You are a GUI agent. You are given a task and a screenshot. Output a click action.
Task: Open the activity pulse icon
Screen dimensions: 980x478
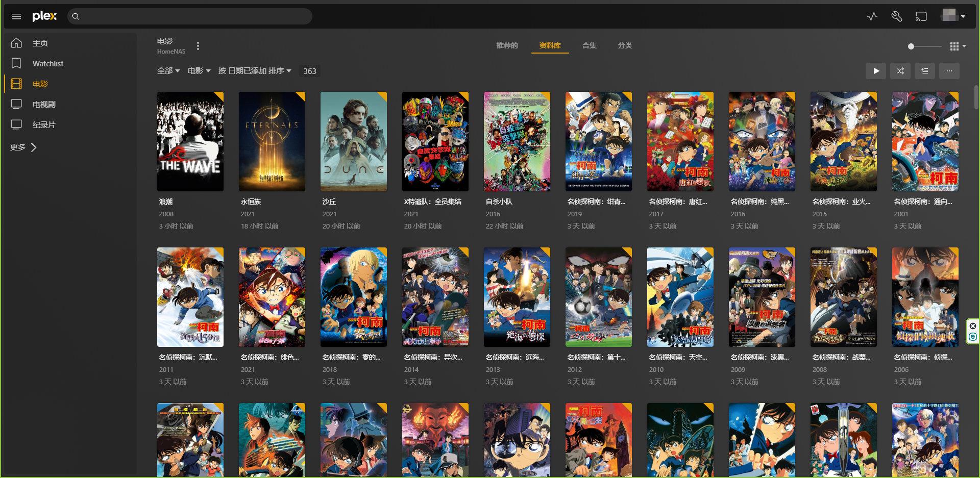coord(872,16)
